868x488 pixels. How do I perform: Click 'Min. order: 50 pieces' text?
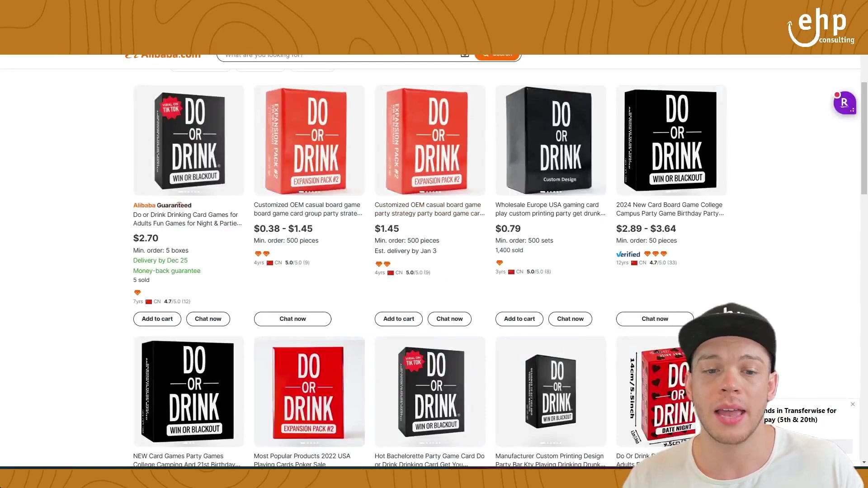point(646,240)
